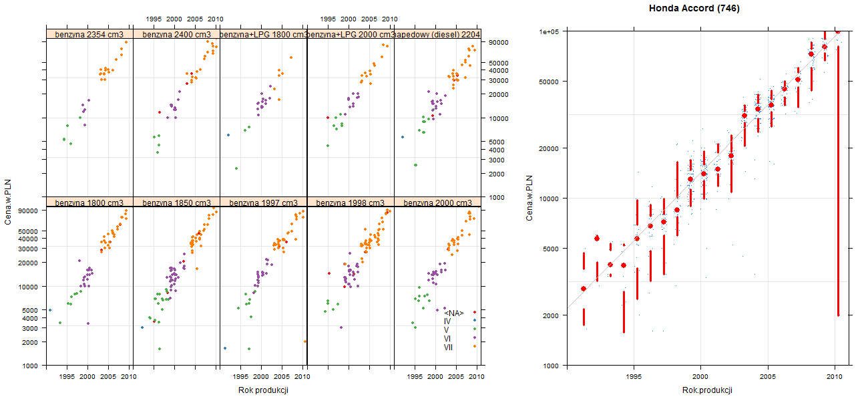868x401 pixels.
Task: Select the "2010" tick below benzyna 2000 cm3 panel
Action: click(477, 377)
